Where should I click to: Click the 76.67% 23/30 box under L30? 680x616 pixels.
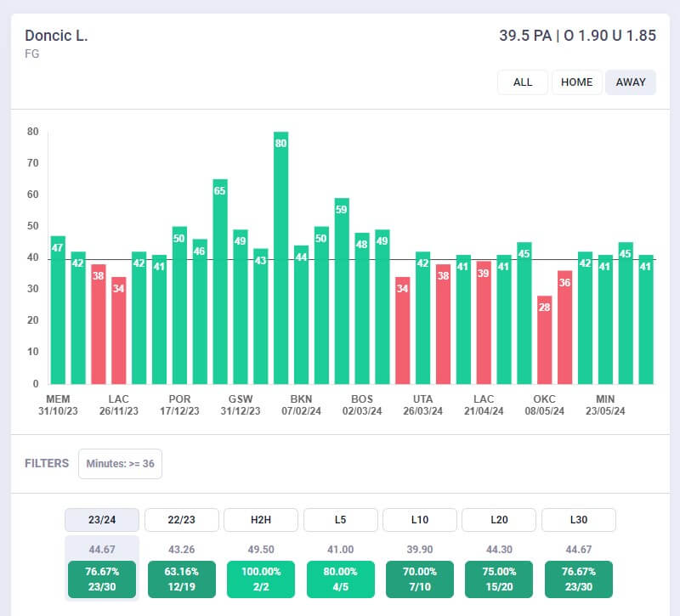pos(579,579)
